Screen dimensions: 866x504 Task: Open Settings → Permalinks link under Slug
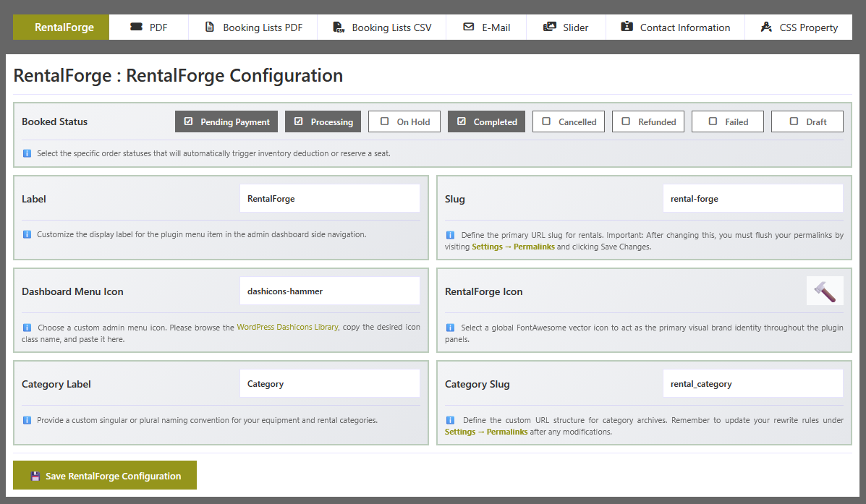click(x=513, y=247)
